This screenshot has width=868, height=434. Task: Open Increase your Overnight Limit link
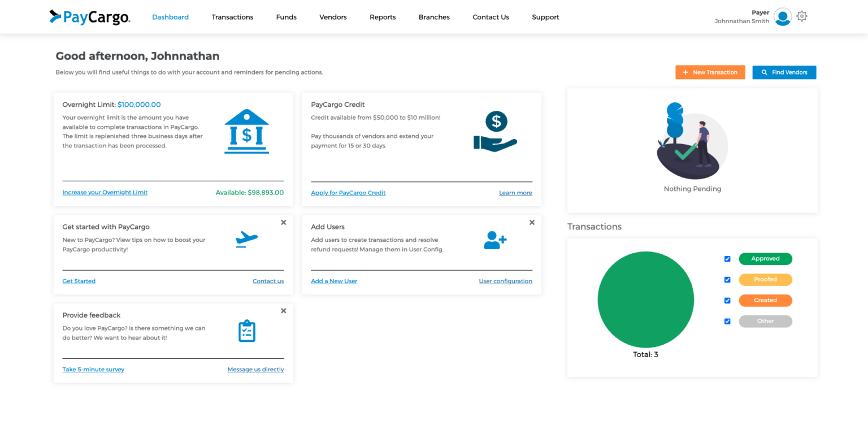(x=105, y=192)
